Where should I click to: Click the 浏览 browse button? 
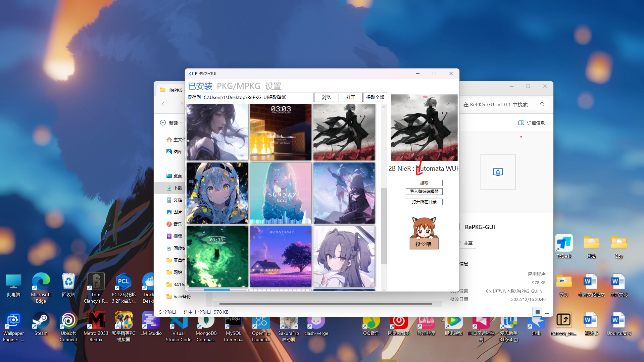click(x=326, y=97)
